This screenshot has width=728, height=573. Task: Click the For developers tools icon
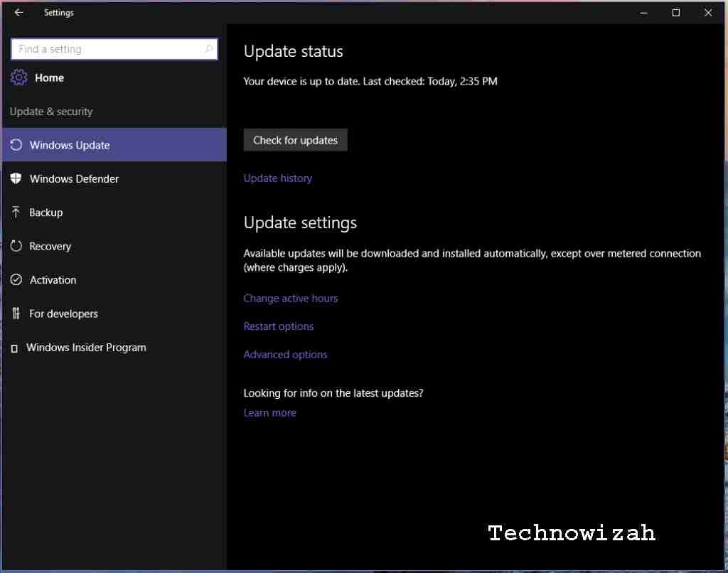[16, 314]
